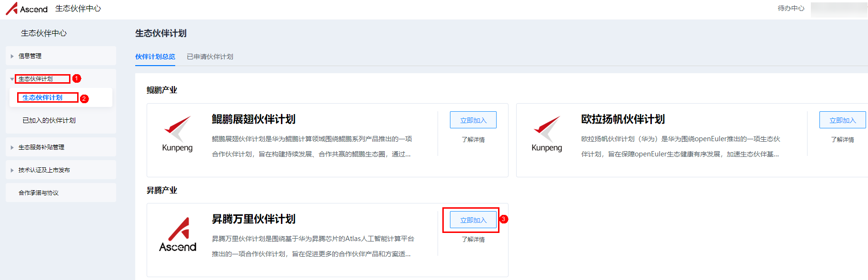Click 立即加入 for 欧拉扬帆伙伴计划

(x=843, y=120)
